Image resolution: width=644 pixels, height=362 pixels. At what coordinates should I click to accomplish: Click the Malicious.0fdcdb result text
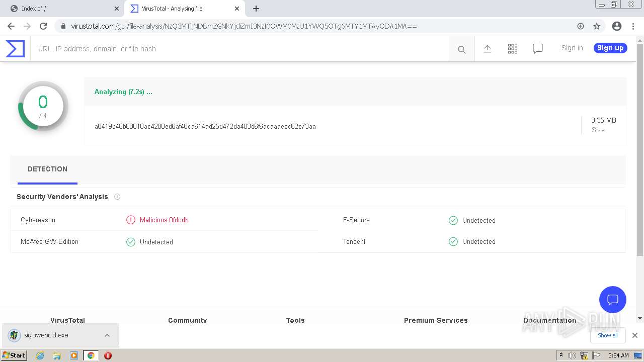[x=164, y=220]
